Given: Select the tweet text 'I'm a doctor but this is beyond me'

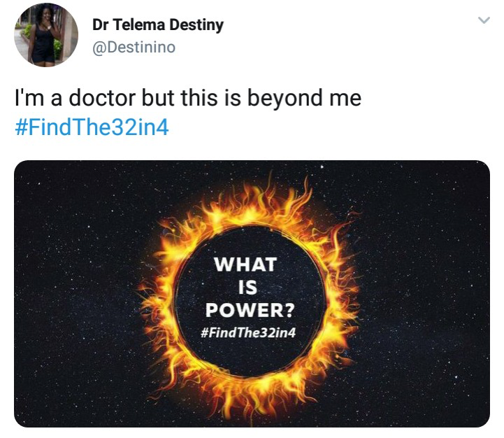Looking at the screenshot, I should tap(188, 98).
